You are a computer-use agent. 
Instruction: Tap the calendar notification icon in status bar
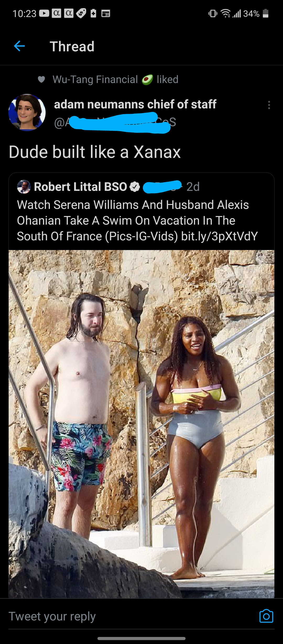[106, 13]
